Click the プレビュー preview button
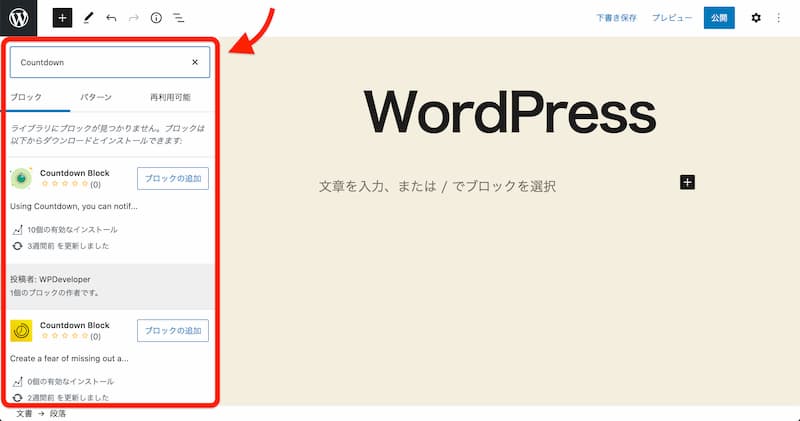This screenshot has width=800, height=421. (x=672, y=18)
